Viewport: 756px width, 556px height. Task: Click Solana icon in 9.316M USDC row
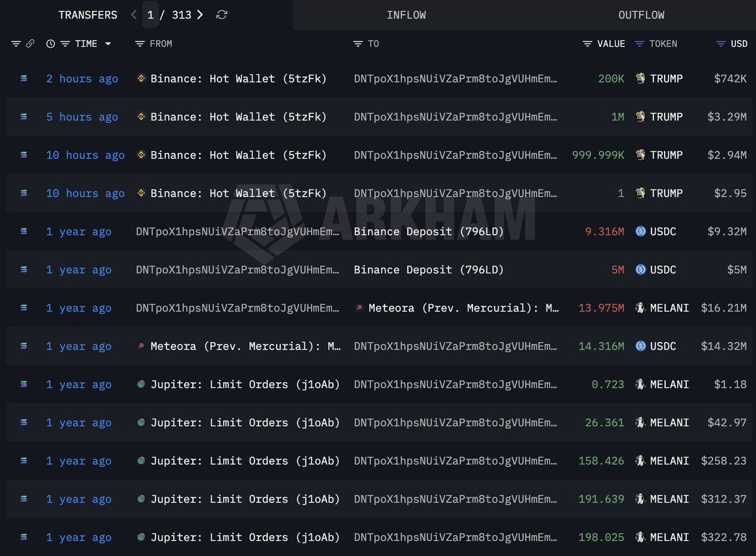coord(24,232)
